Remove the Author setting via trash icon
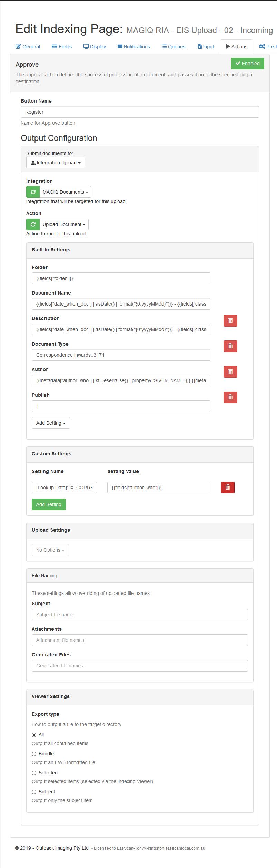This screenshot has width=277, height=868. (230, 372)
